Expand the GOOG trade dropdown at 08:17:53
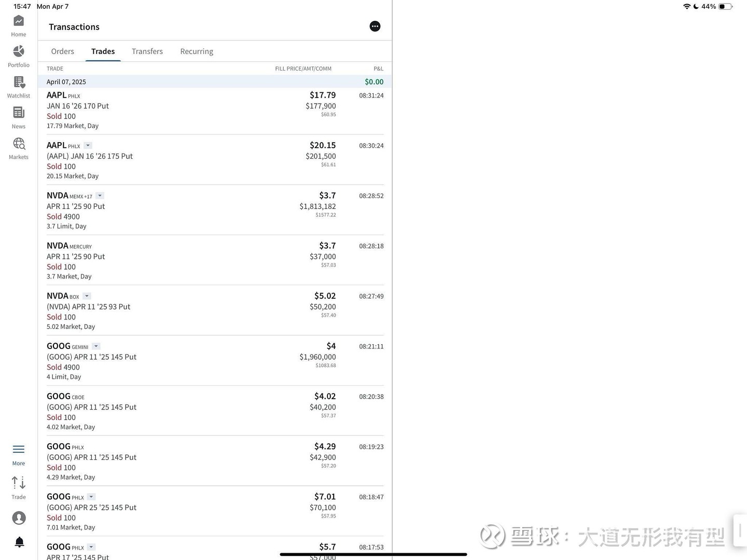Screen dimensions: 747x560 pyautogui.click(x=91, y=547)
